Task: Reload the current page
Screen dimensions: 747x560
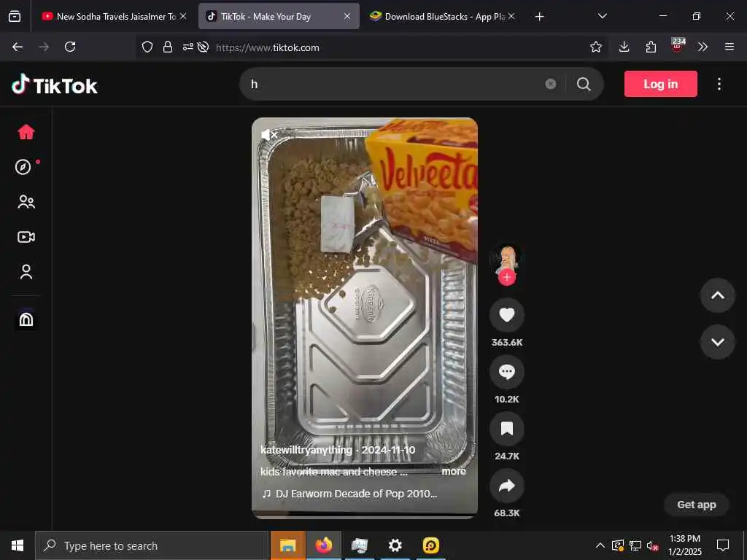Action: tap(70, 47)
